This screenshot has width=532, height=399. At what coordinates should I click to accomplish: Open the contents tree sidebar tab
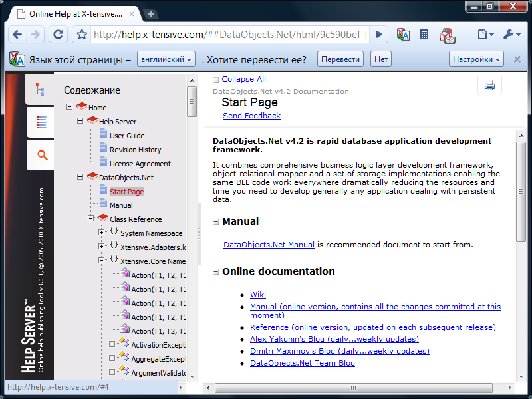tap(40, 90)
